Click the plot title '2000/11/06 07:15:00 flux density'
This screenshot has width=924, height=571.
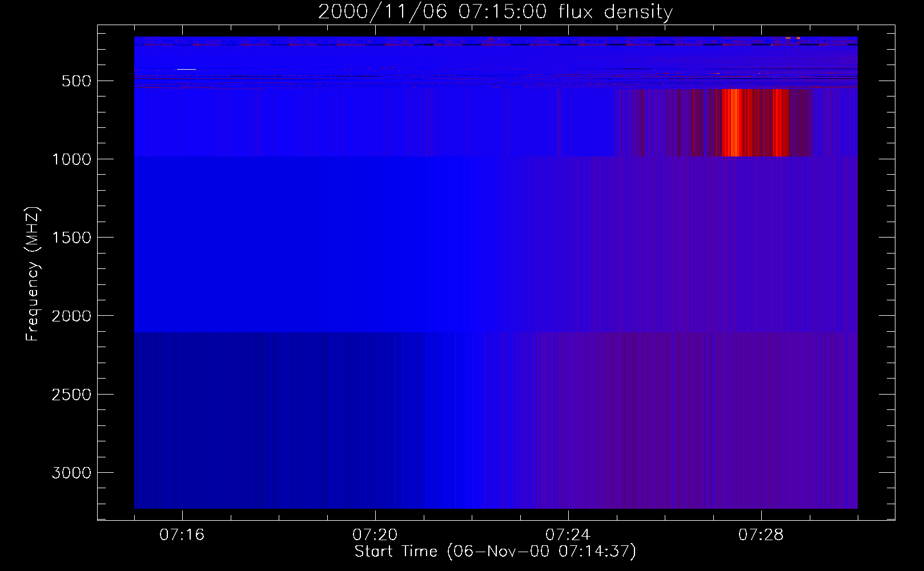coord(495,12)
